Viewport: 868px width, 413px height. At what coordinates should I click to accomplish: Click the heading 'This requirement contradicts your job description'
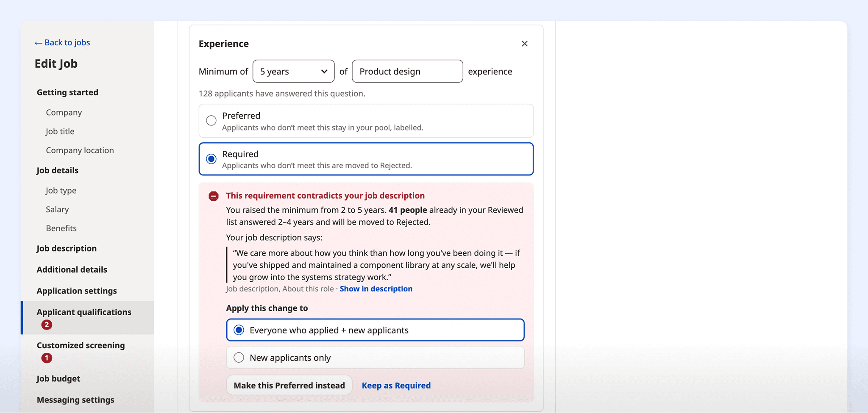coord(325,196)
